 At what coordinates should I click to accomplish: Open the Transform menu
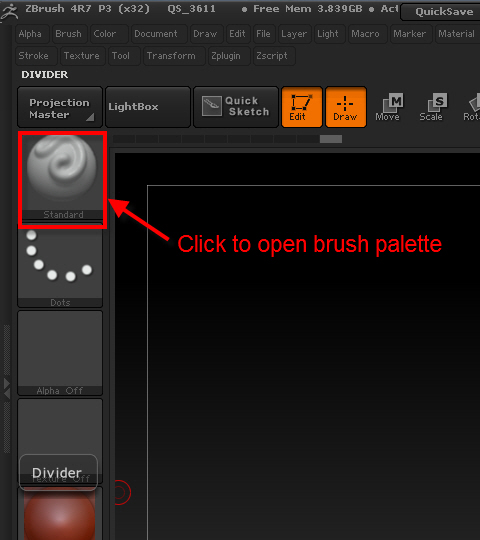[174, 56]
